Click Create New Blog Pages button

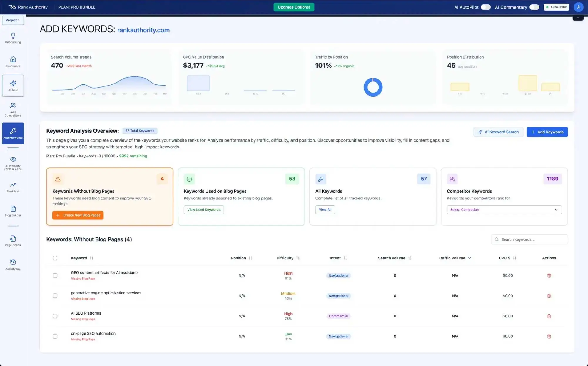tap(78, 215)
